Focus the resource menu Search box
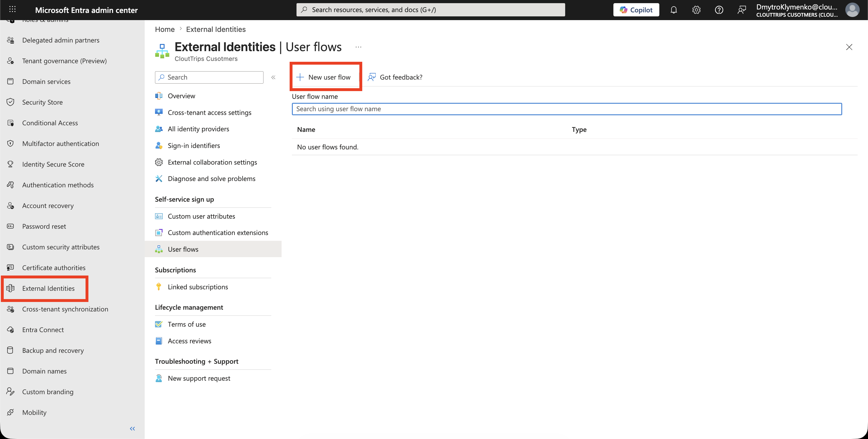This screenshot has height=439, width=868. (209, 77)
